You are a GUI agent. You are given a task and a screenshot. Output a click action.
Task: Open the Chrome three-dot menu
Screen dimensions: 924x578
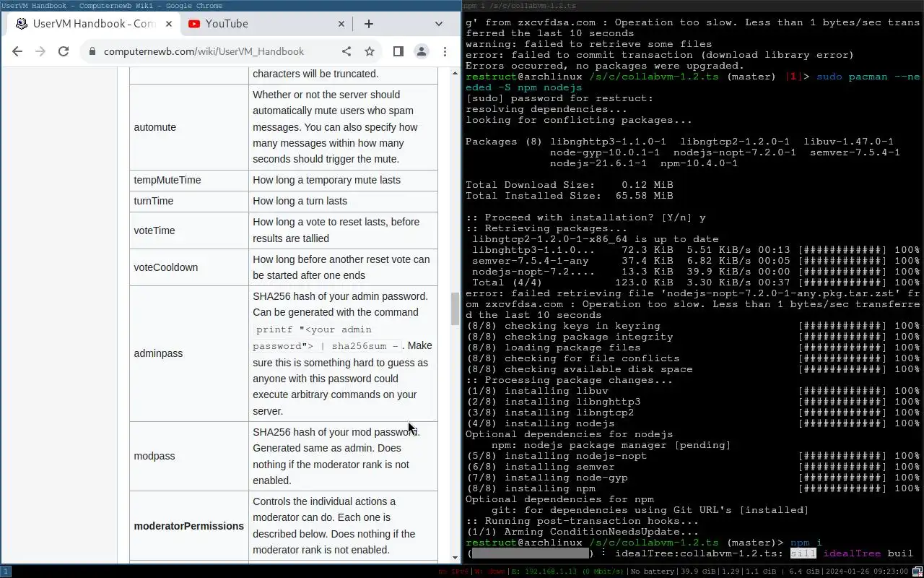pyautogui.click(x=445, y=51)
